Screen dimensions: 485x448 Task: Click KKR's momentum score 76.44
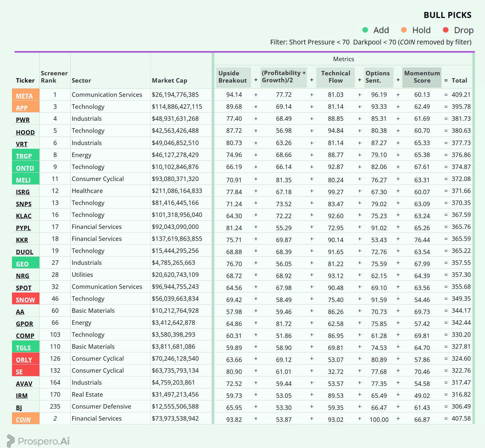[x=422, y=240]
